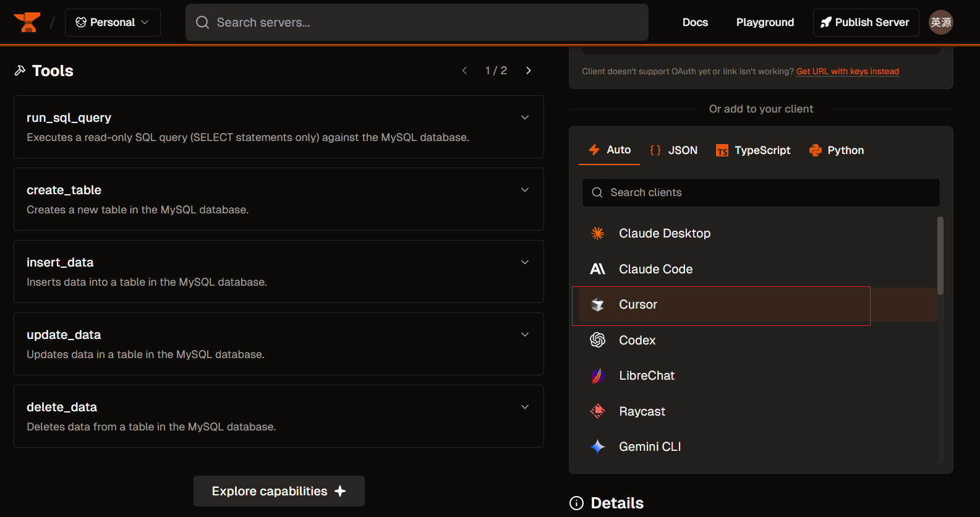
Task: Open the Docs page
Action: pyautogui.click(x=695, y=22)
